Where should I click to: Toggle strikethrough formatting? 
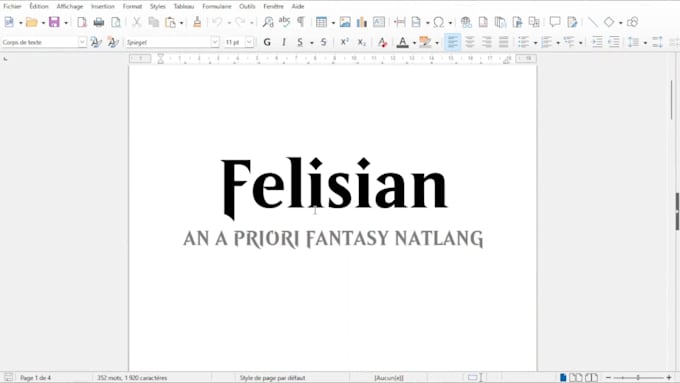pos(324,42)
